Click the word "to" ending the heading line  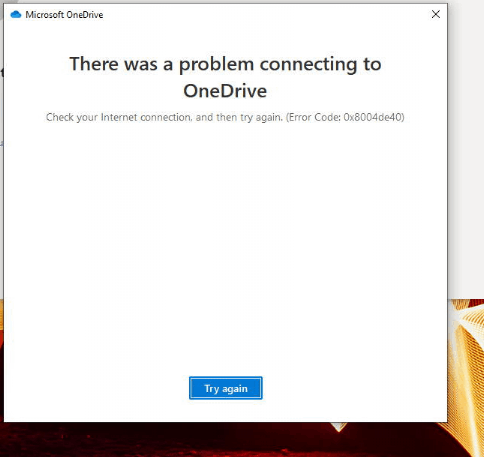(x=372, y=64)
